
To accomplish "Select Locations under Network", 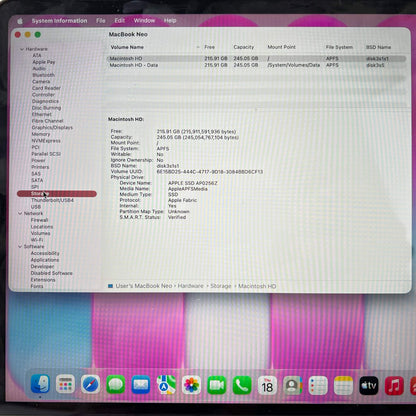I will click(42, 227).
